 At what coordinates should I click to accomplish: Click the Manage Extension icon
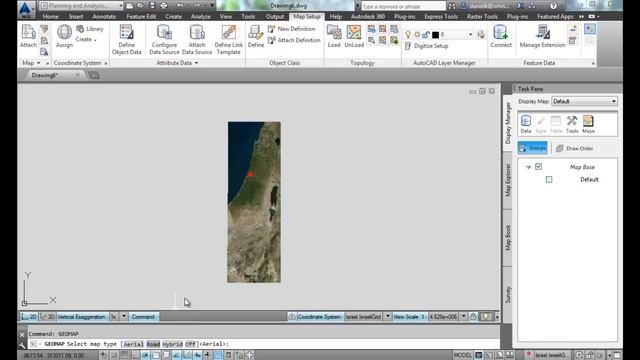click(x=542, y=32)
